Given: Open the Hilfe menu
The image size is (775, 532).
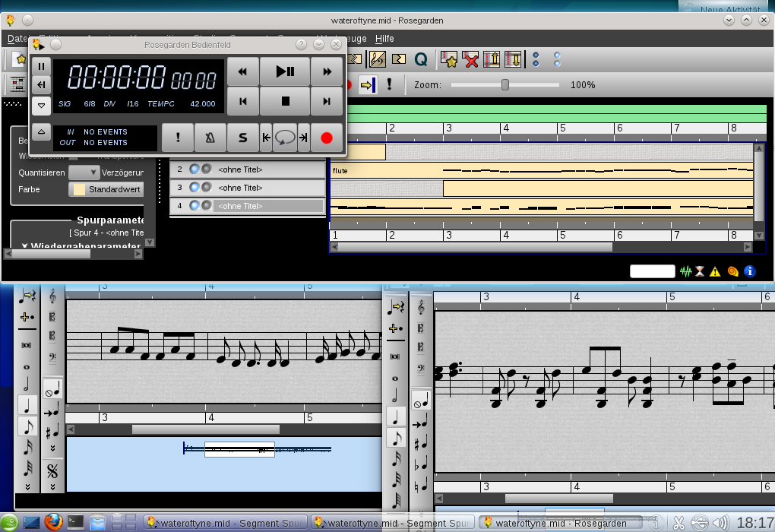Looking at the screenshot, I should (x=384, y=39).
